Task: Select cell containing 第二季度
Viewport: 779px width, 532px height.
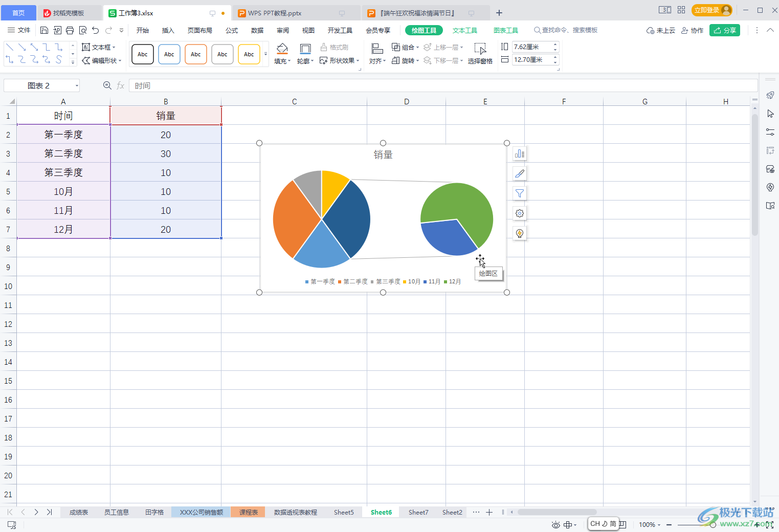Action: point(63,153)
